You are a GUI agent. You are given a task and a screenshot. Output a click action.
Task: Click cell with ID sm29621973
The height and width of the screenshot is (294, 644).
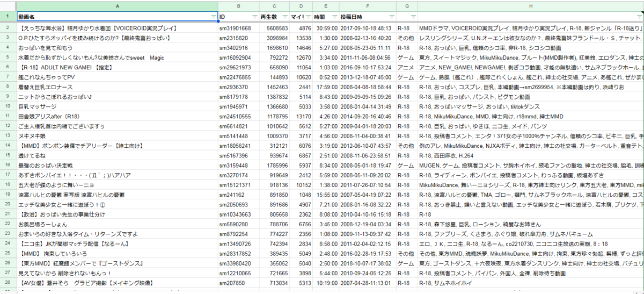pos(238,67)
